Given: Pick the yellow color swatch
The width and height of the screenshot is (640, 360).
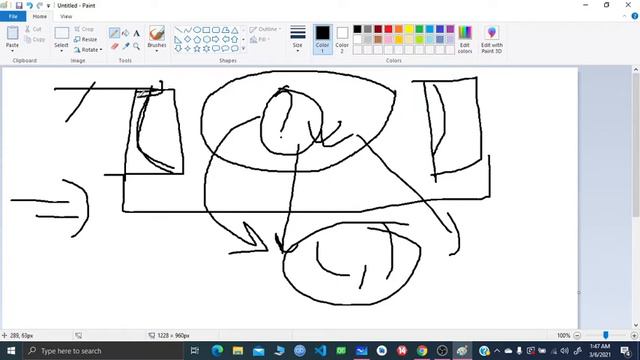Looking at the screenshot, I should [x=409, y=29].
